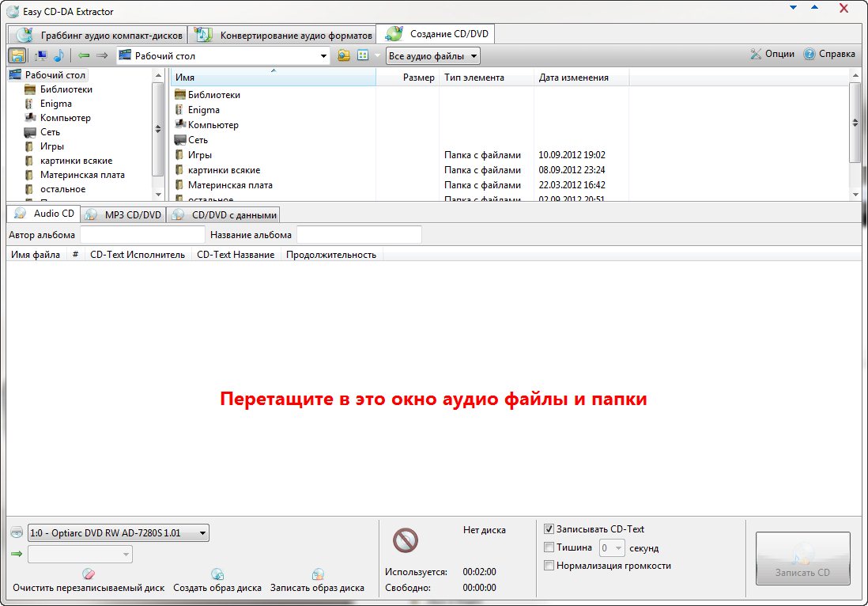Click the music note toolbar icon
Image resolution: width=868 pixels, height=606 pixels.
tap(58, 55)
